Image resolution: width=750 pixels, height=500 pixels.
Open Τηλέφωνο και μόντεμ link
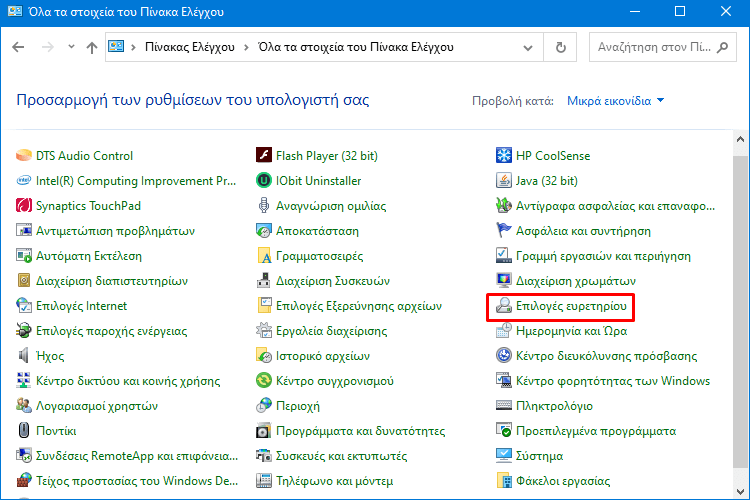pos(334,480)
